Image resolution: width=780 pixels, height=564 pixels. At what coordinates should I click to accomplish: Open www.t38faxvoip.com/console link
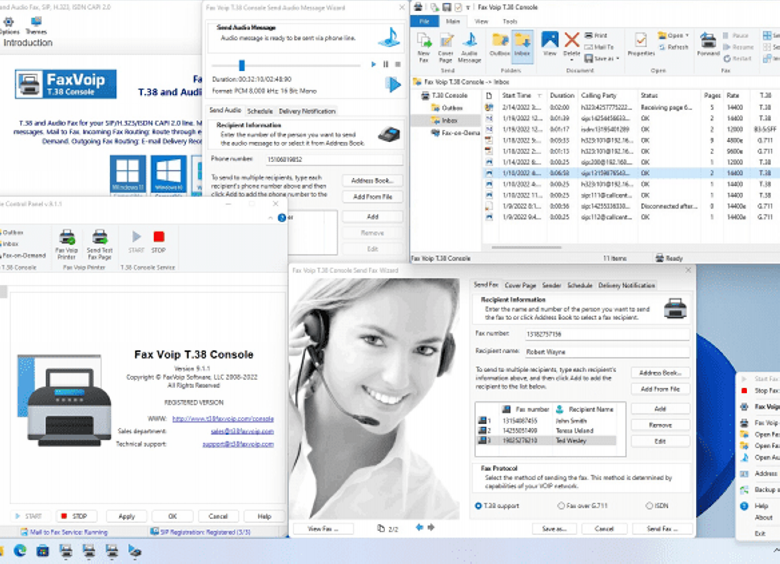(223, 419)
